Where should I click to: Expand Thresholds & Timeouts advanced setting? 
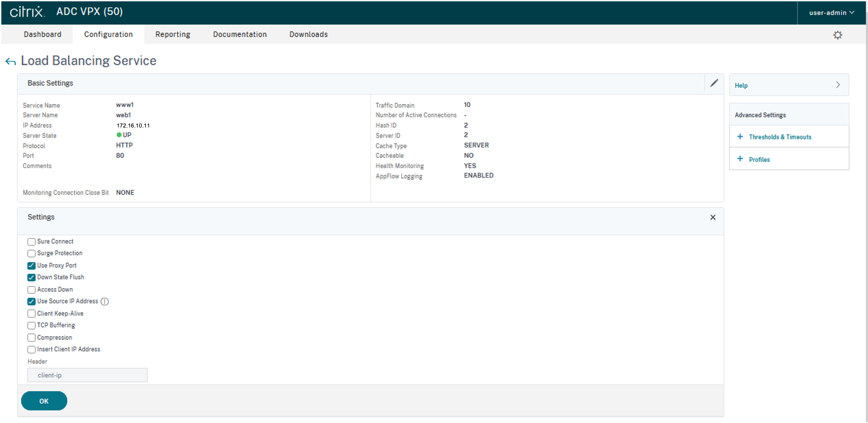pyautogui.click(x=780, y=137)
